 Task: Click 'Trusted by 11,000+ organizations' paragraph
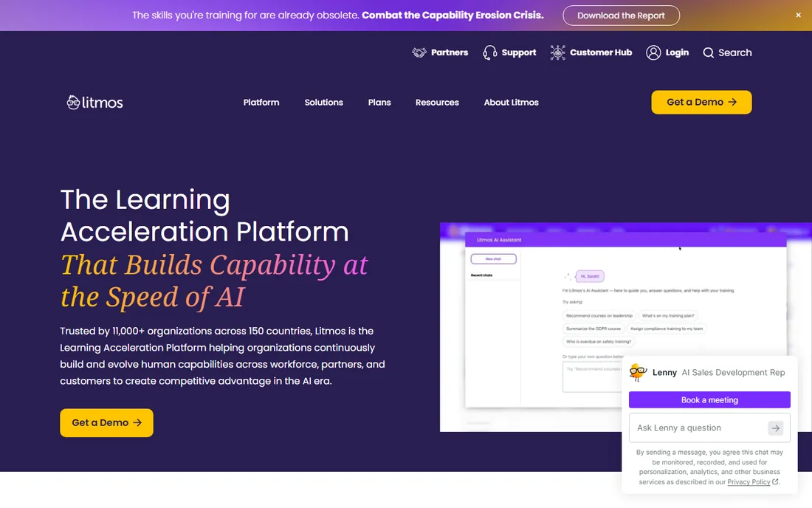tap(222, 356)
